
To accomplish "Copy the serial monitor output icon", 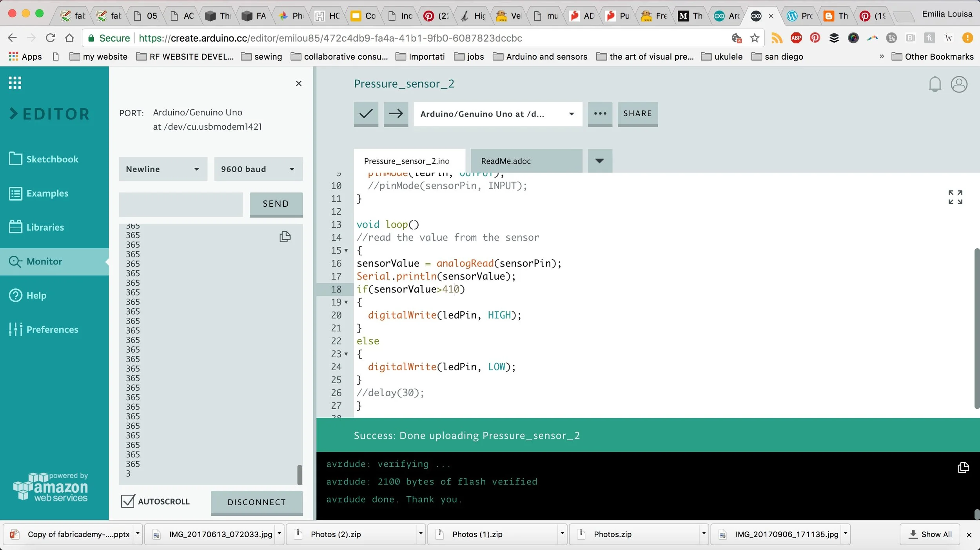I will pos(285,237).
